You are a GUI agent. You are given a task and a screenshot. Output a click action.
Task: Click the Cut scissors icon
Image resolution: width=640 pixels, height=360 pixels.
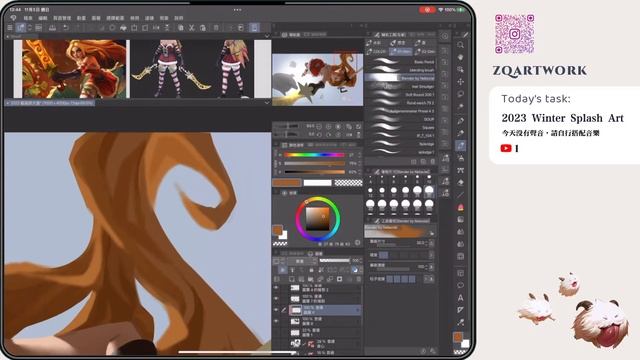tap(191, 28)
